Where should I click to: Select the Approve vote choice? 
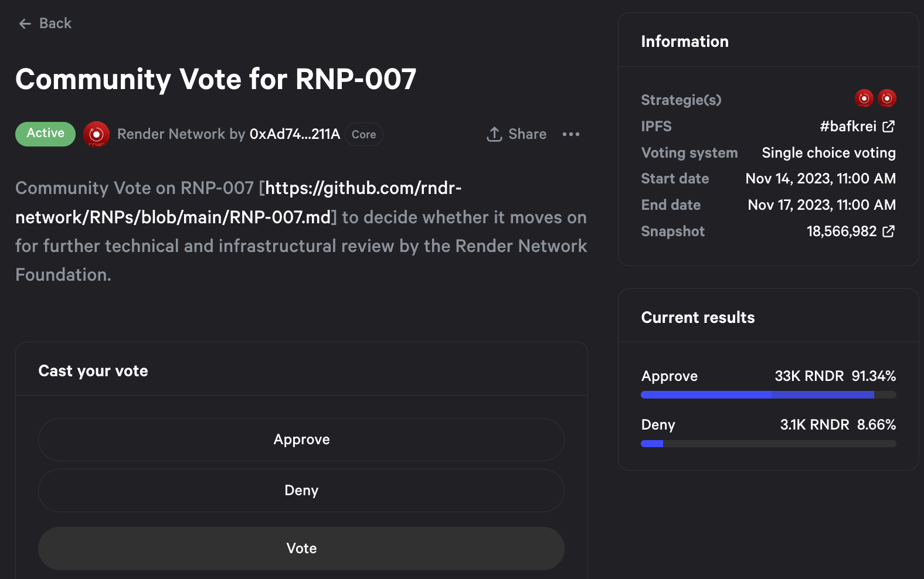click(301, 440)
